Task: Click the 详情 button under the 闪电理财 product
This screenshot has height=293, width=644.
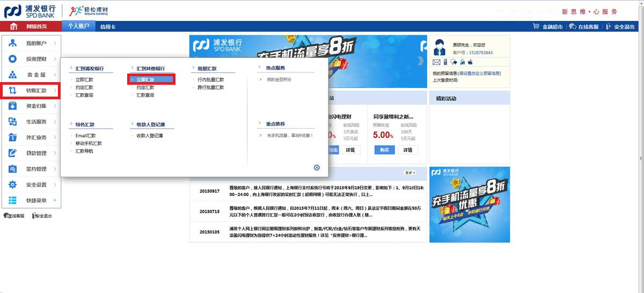Action: coord(350,150)
